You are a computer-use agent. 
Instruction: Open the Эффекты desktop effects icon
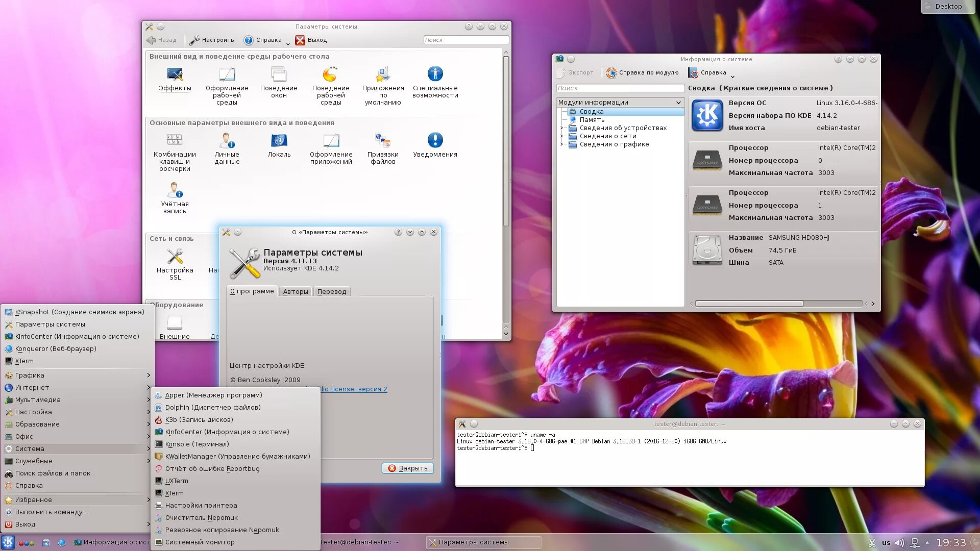[175, 75]
